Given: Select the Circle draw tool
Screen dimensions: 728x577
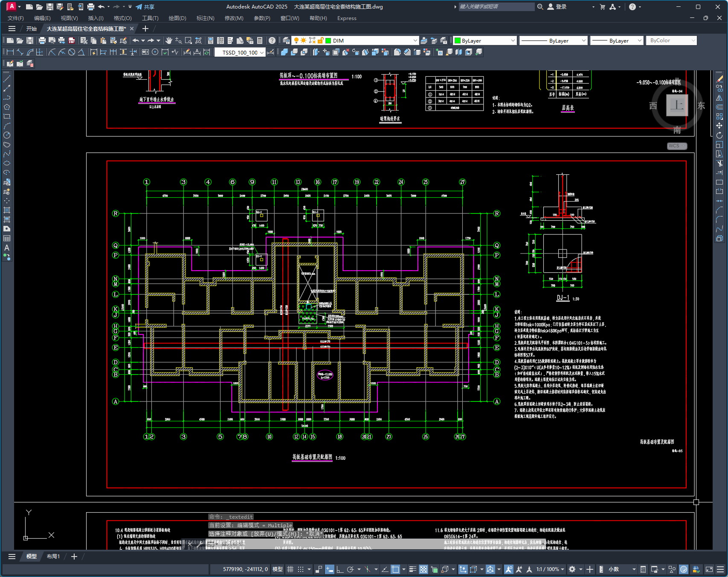Looking at the screenshot, I should (7, 135).
